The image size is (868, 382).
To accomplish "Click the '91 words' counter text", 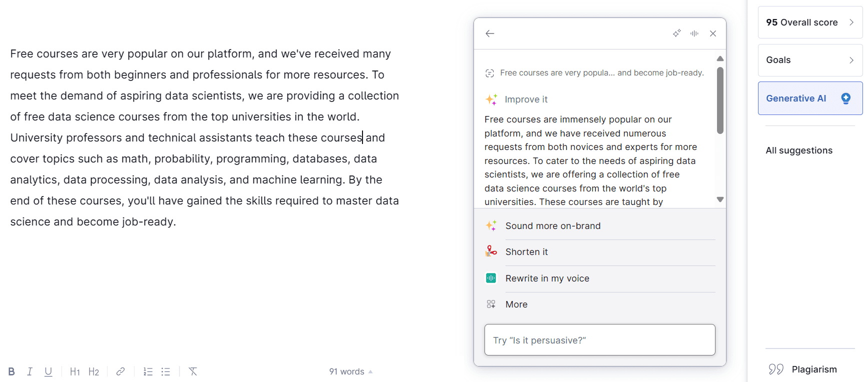I will click(346, 371).
